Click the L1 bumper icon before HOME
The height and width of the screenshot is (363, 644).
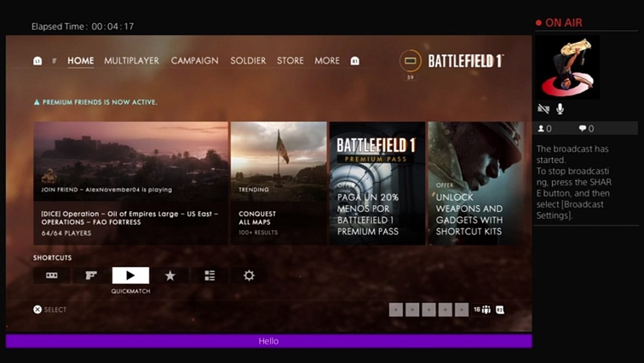37,61
